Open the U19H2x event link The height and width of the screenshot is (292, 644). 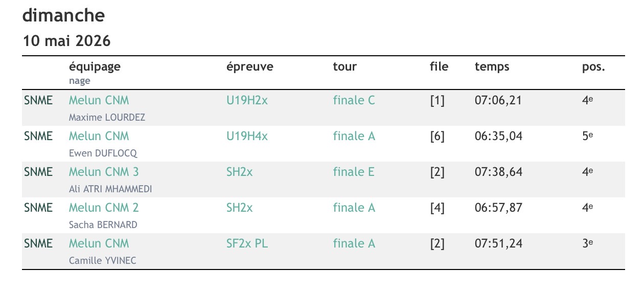247,100
